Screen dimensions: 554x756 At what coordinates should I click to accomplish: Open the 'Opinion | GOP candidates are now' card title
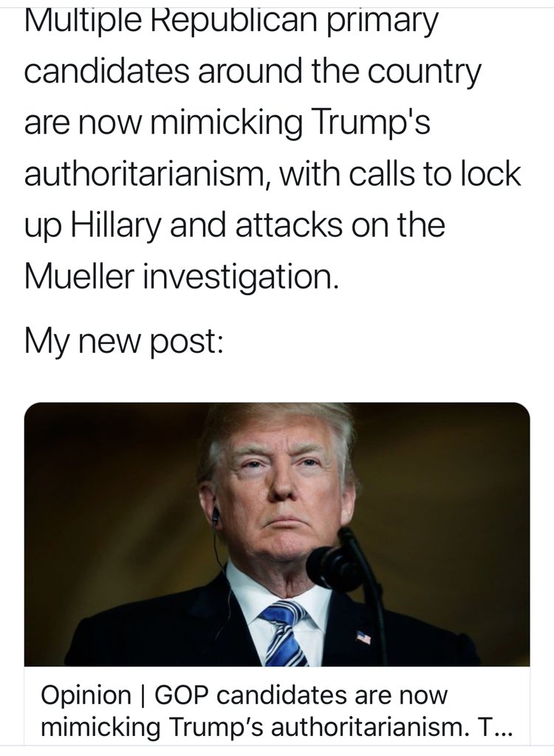click(244, 695)
